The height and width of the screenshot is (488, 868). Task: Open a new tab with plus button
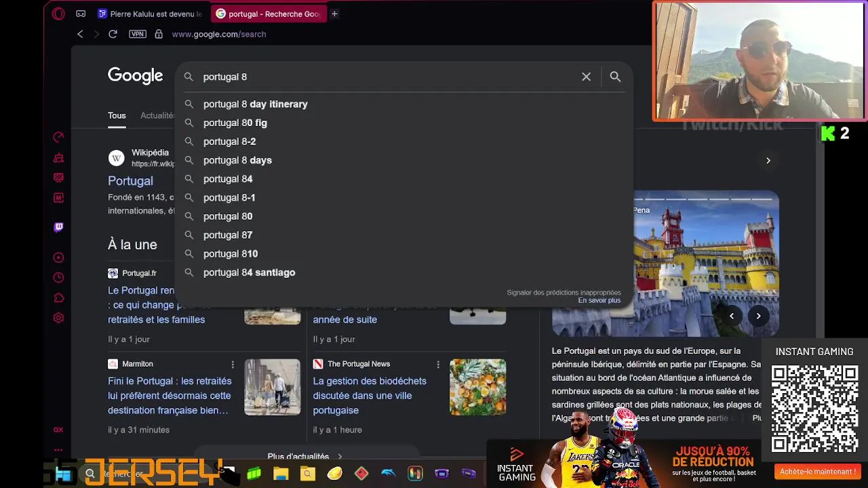pyautogui.click(x=334, y=14)
